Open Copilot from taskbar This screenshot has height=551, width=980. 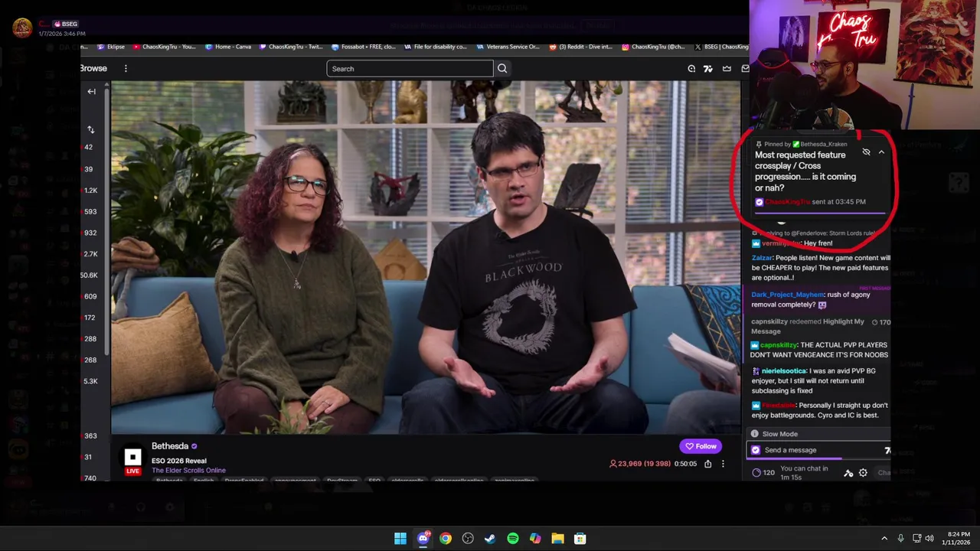point(535,539)
